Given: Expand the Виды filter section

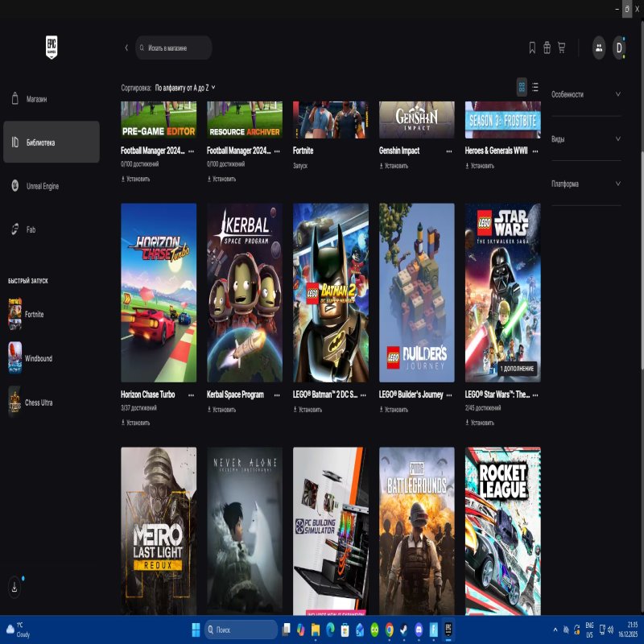Looking at the screenshot, I should 586,139.
